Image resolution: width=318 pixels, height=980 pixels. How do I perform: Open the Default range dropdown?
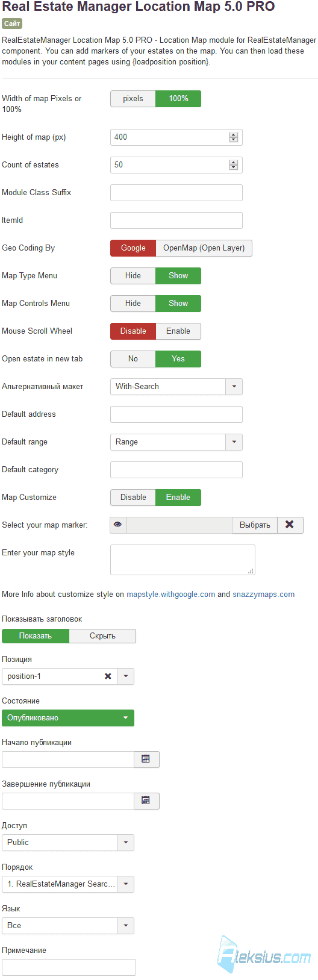[x=176, y=442]
